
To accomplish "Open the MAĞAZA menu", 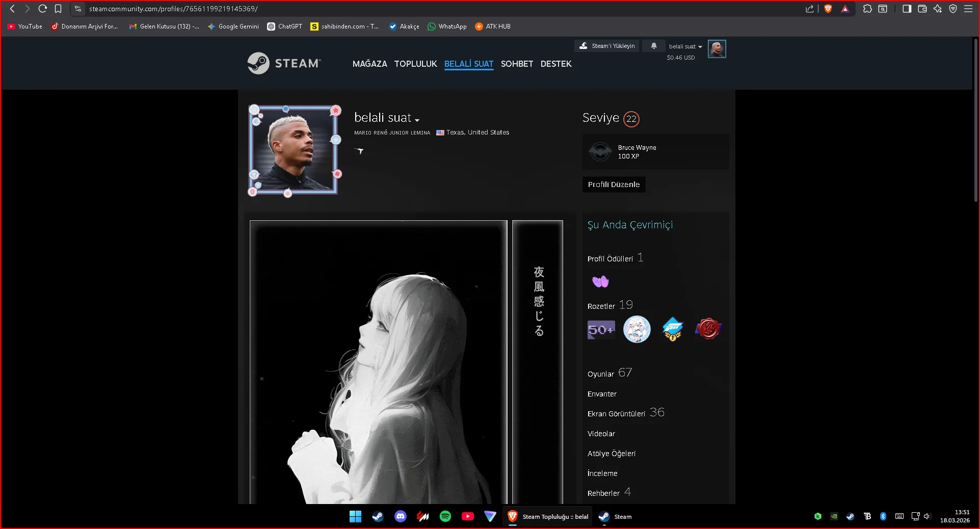I will click(x=369, y=64).
